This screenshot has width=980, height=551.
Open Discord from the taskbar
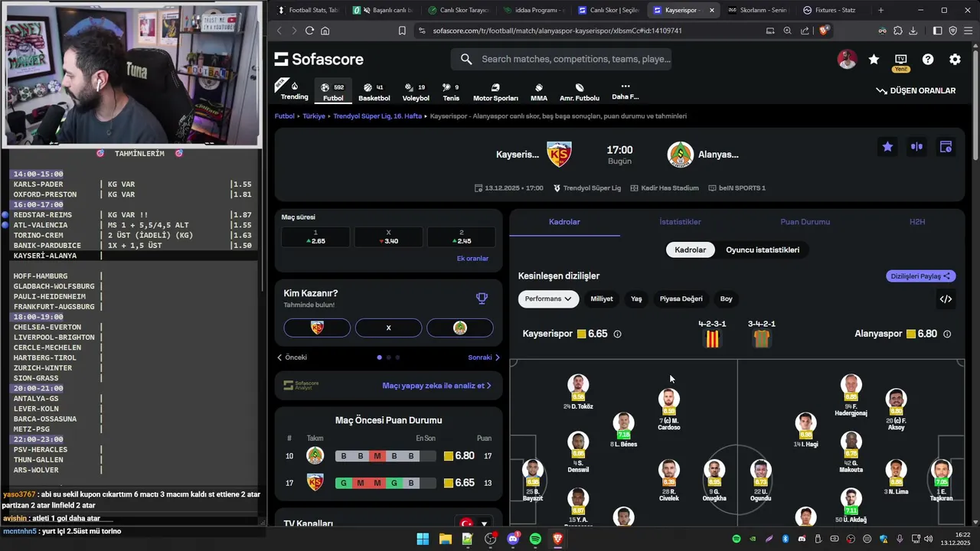point(513,539)
